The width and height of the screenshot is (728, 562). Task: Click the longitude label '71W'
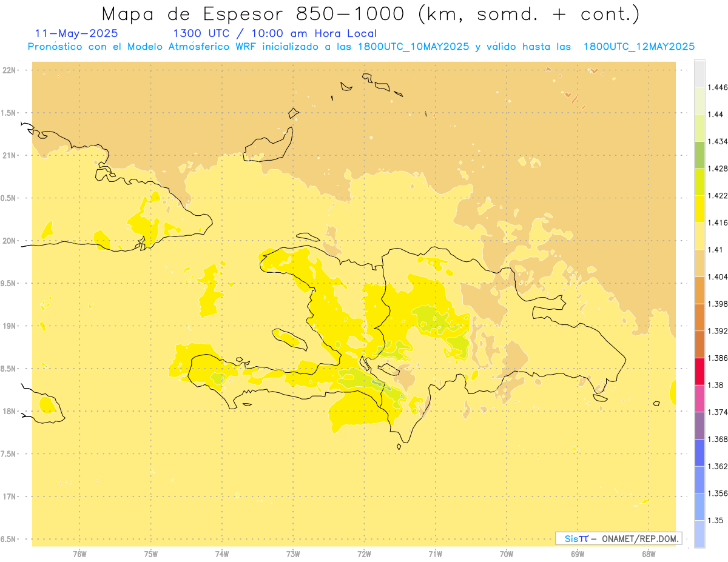pyautogui.click(x=435, y=554)
